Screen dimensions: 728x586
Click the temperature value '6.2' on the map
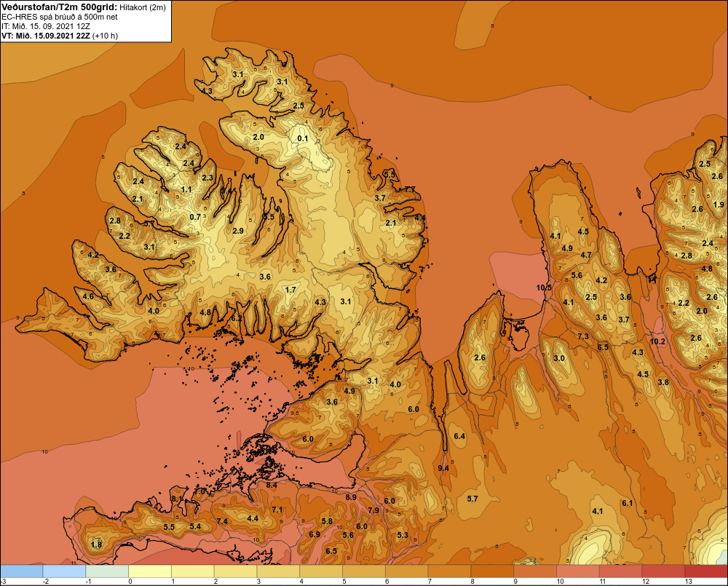(x=237, y=318)
